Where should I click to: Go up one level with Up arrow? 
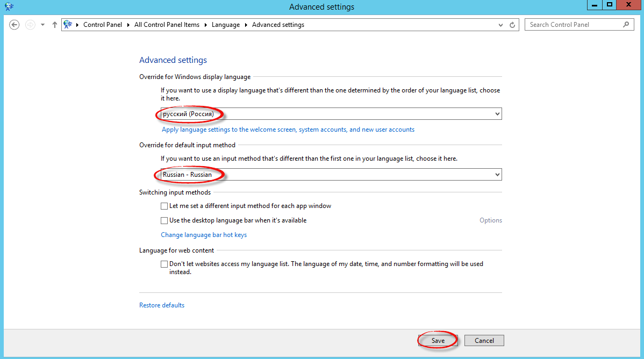tap(54, 25)
